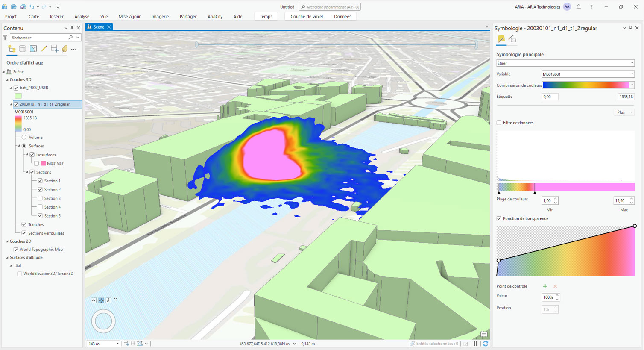This screenshot has width=644, height=350.
Task: Select List By Selection icon
Action: click(x=33, y=49)
